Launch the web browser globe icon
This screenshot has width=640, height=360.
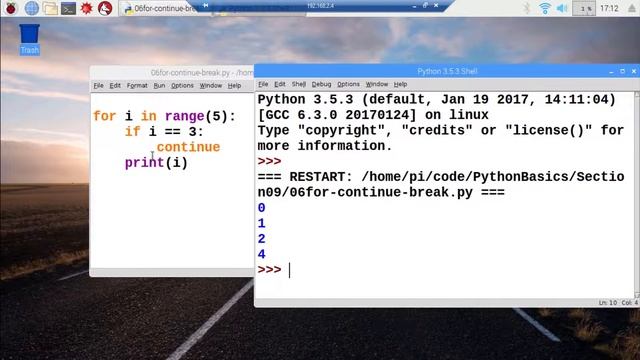tap(32, 8)
